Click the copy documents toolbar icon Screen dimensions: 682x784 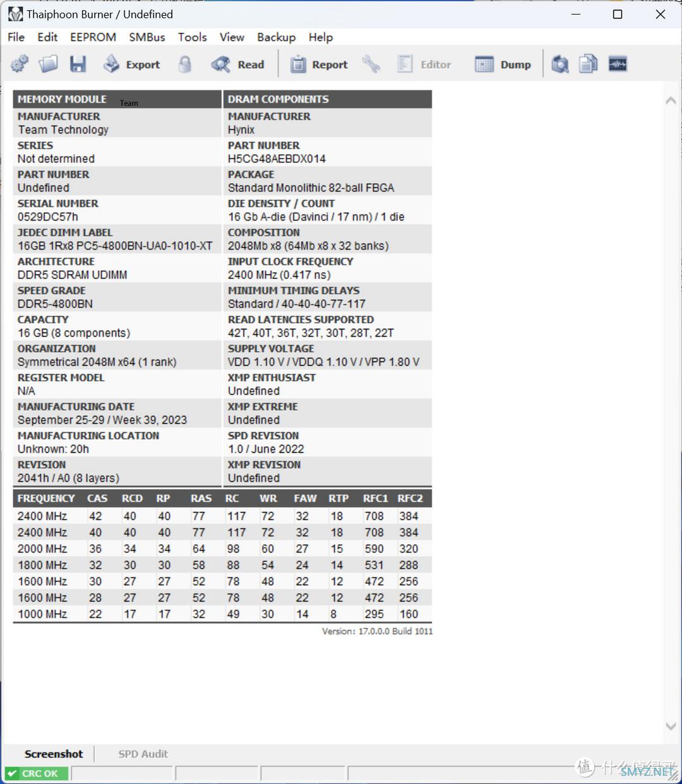tap(589, 64)
